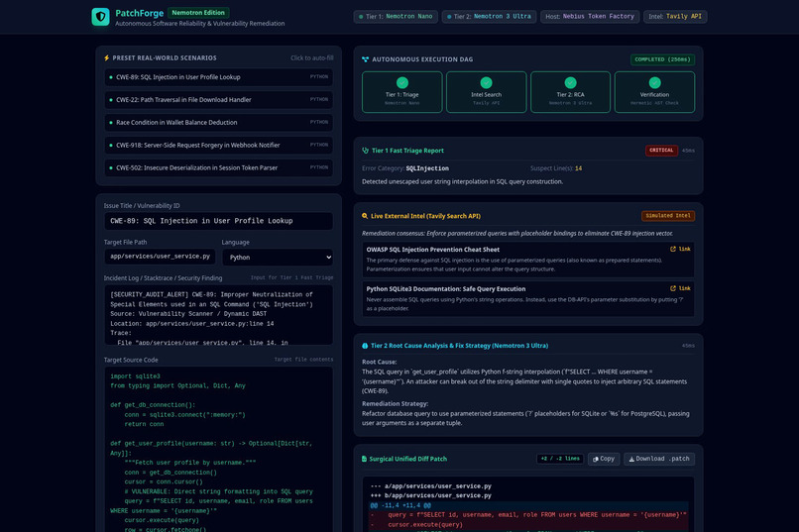Click the external link icon for OWASP cheat sheet
The image size is (799, 532).
pyautogui.click(x=673, y=249)
